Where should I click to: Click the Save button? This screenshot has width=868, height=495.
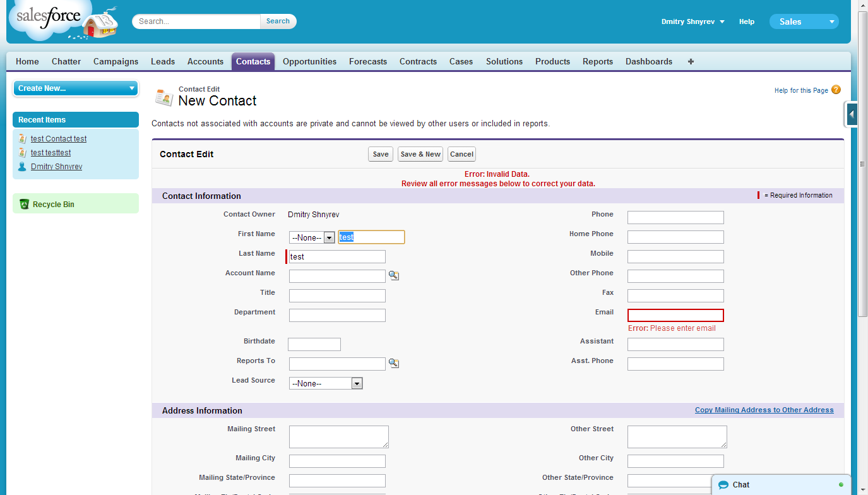tap(381, 154)
